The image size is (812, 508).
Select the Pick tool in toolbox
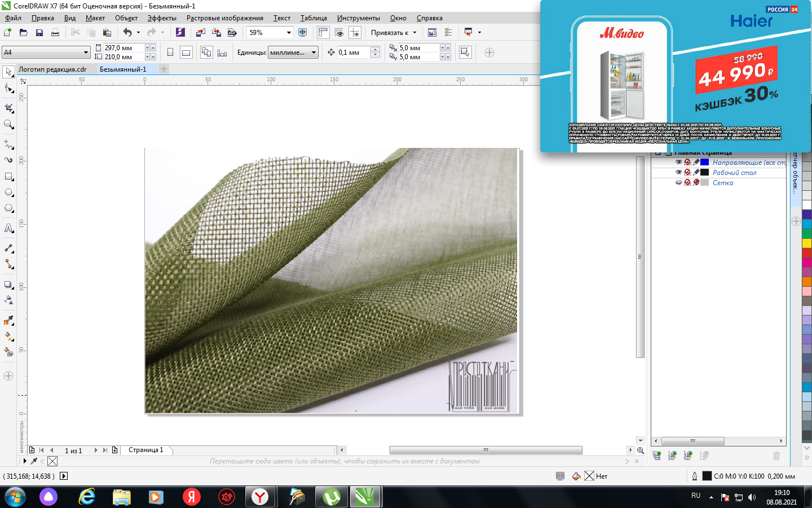coord(8,72)
